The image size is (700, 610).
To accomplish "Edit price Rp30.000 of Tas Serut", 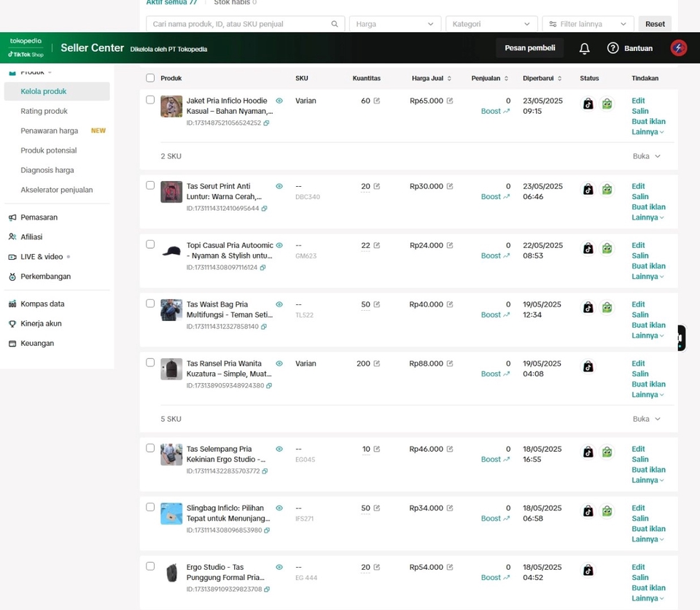I will pos(450,186).
